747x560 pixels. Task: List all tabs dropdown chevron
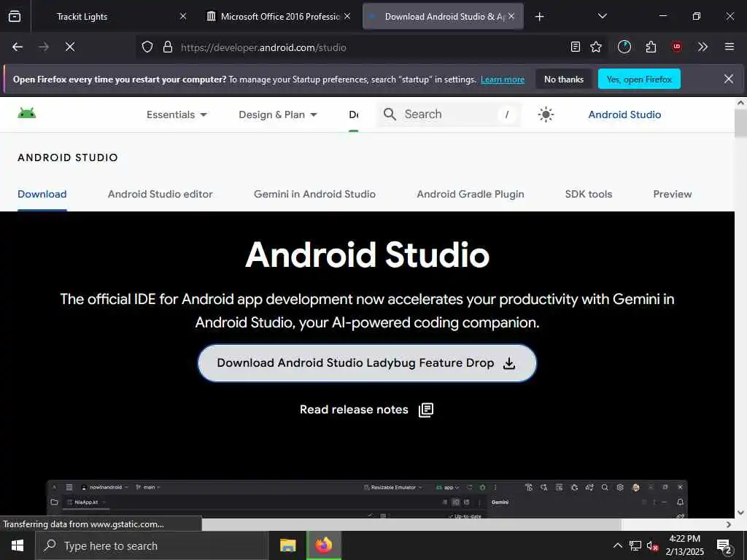pyautogui.click(x=602, y=16)
